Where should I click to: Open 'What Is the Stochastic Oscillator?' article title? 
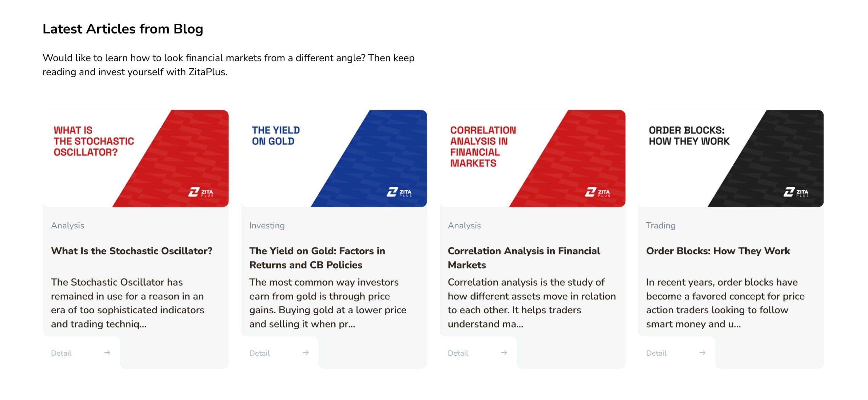click(x=132, y=251)
